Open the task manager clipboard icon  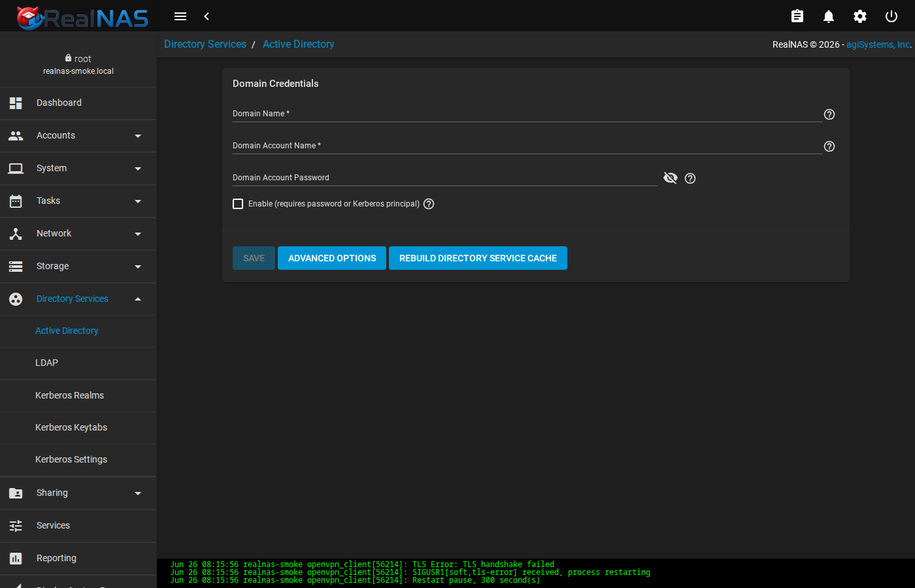pyautogui.click(x=797, y=16)
